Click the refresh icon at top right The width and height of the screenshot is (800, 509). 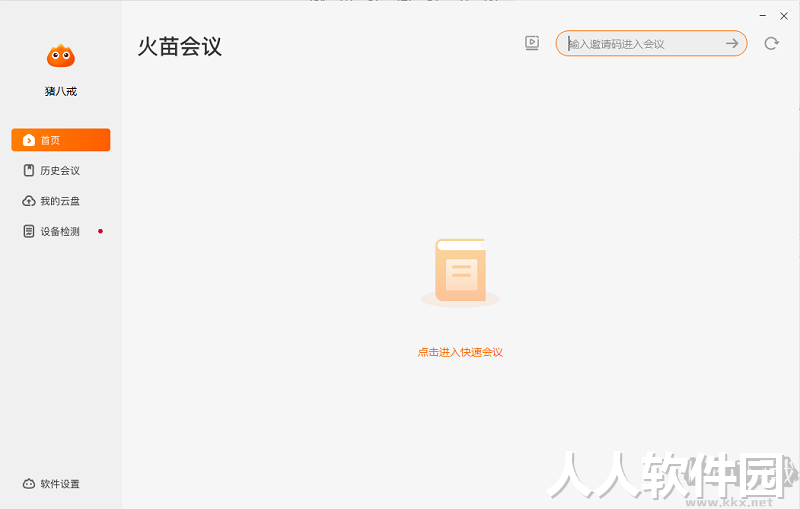pyautogui.click(x=771, y=43)
